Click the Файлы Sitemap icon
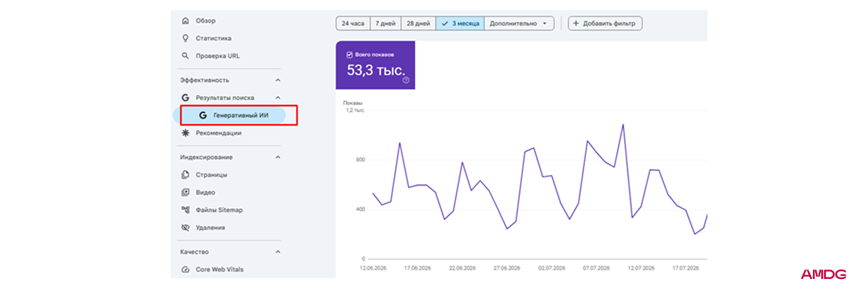The height and width of the screenshot is (289, 868). coord(186,210)
